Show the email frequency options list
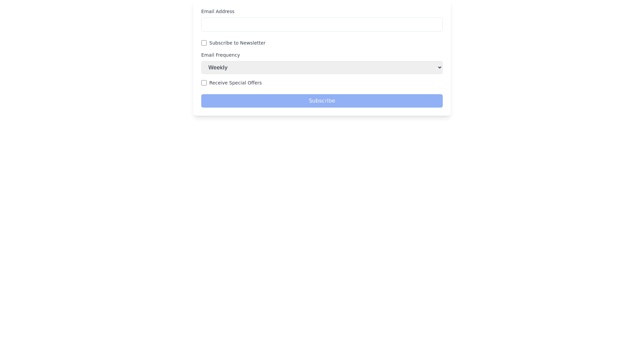The image size is (644, 362). coord(322,67)
